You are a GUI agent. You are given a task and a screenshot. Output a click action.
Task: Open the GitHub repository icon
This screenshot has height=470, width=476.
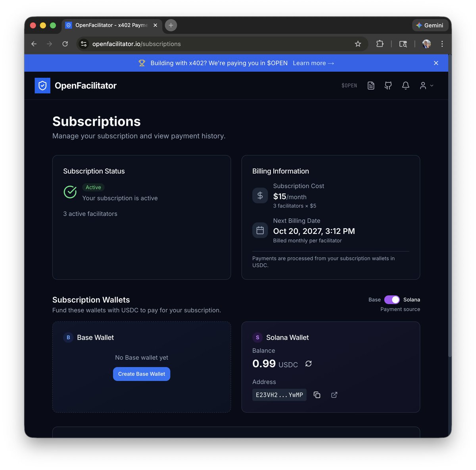click(388, 85)
